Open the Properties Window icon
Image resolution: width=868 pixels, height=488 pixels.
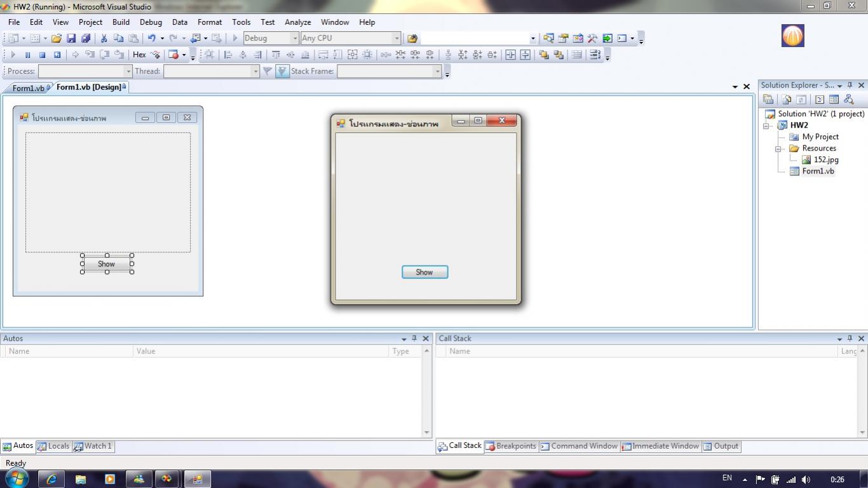click(x=563, y=38)
